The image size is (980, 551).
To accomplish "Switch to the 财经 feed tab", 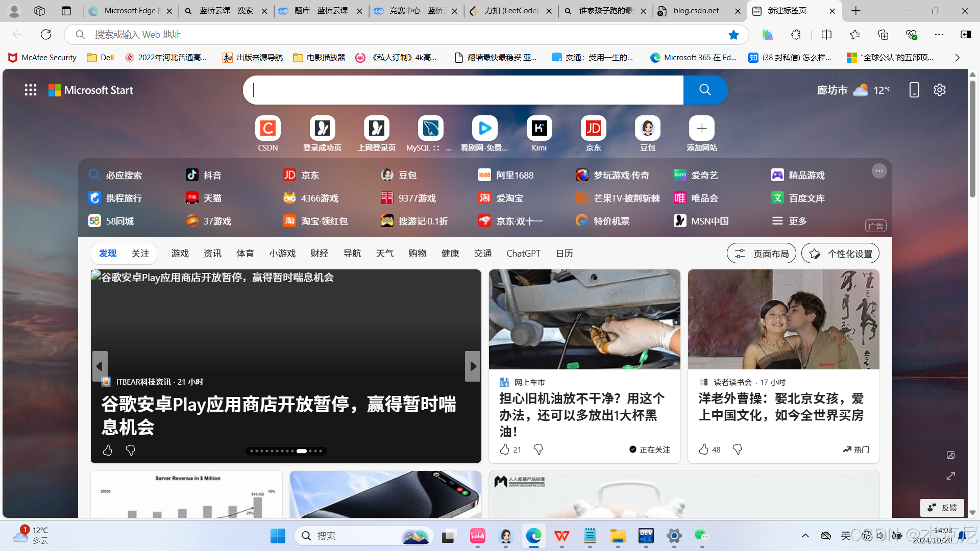I will click(x=319, y=254).
